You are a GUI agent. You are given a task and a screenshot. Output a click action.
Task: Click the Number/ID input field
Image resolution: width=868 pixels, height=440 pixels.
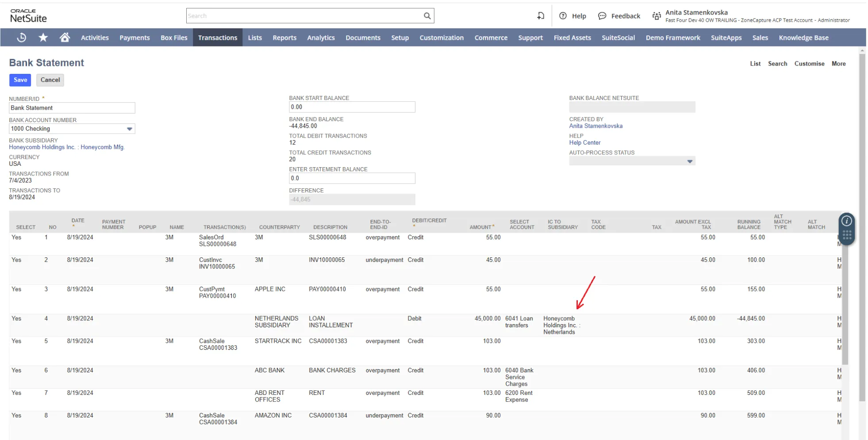pos(72,108)
